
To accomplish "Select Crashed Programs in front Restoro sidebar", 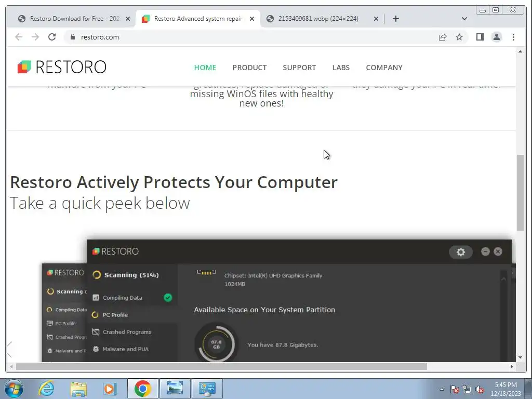I will click(x=132, y=332).
